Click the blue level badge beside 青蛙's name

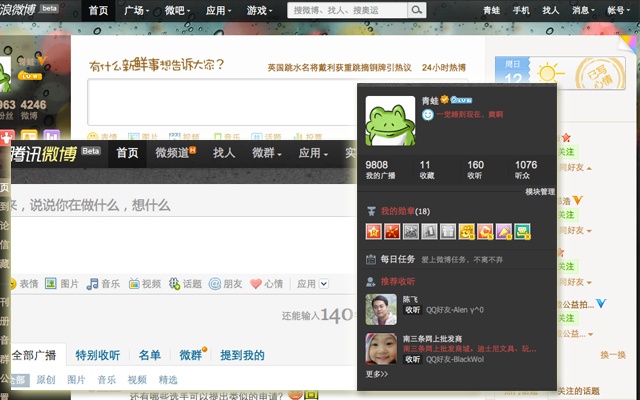(x=461, y=100)
